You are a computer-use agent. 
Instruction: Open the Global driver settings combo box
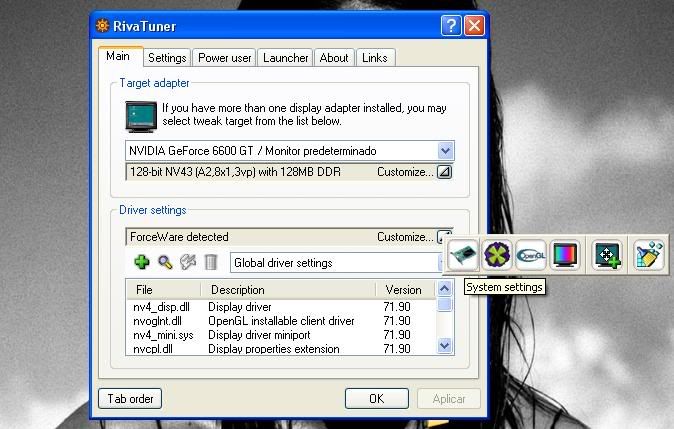(x=337, y=263)
